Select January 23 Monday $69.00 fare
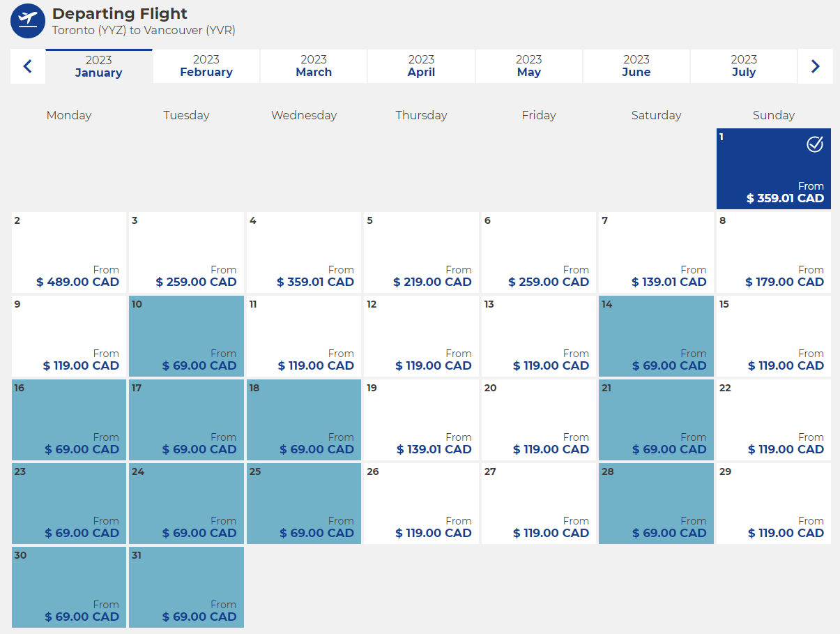 69,504
